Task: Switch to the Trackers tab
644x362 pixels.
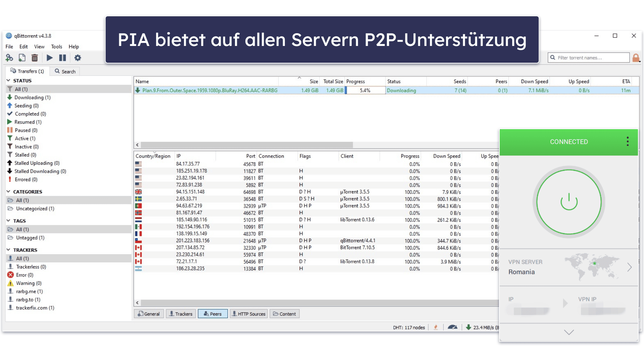Action: point(181,314)
